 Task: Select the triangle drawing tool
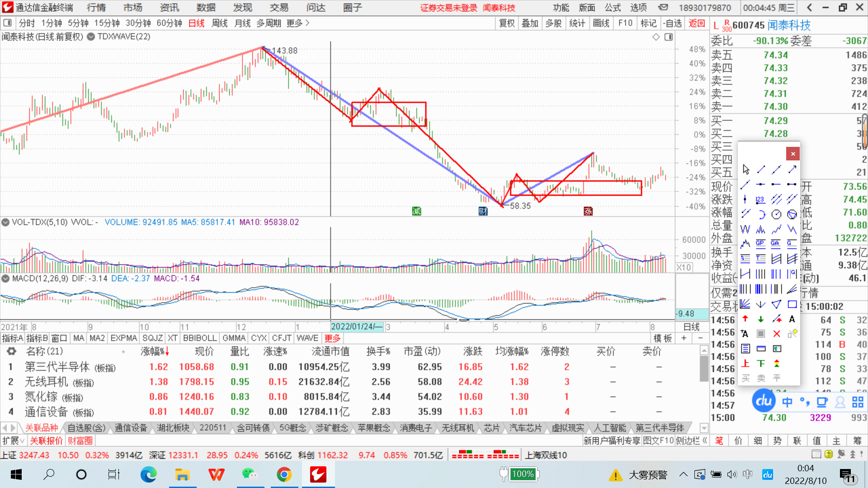(x=776, y=304)
